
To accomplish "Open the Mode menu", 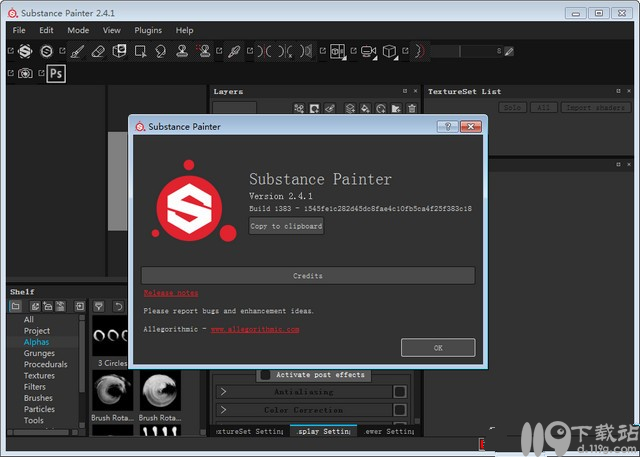I will click(78, 30).
